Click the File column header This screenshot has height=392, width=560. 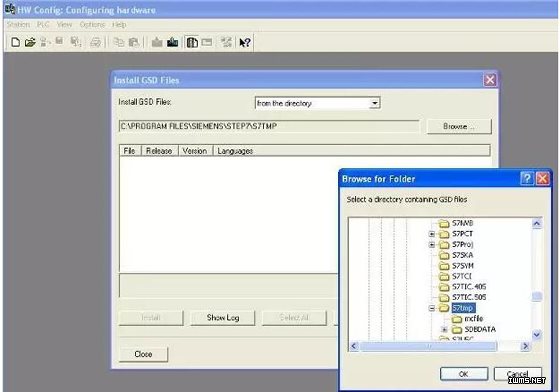[130, 151]
